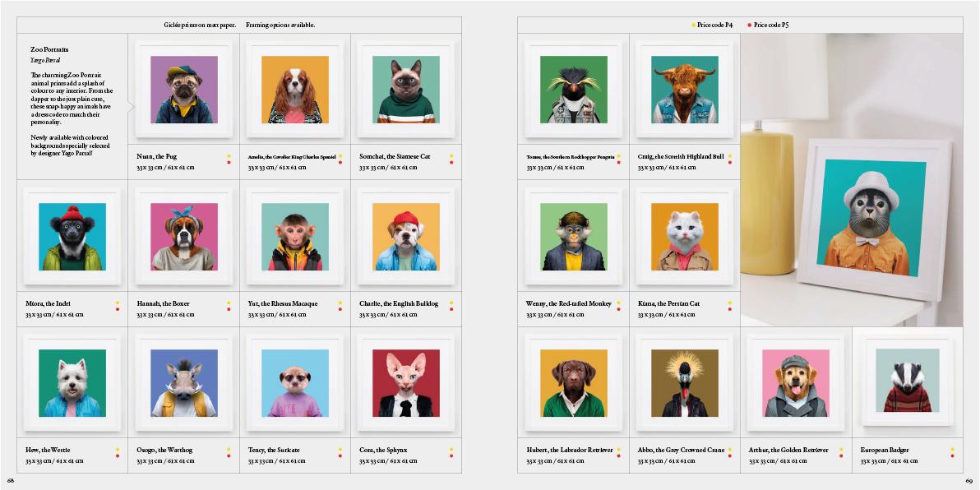This screenshot has width=980, height=490.
Task: Select 'Abbo, the Grey Crowned Crane' caption
Action: coord(680,450)
